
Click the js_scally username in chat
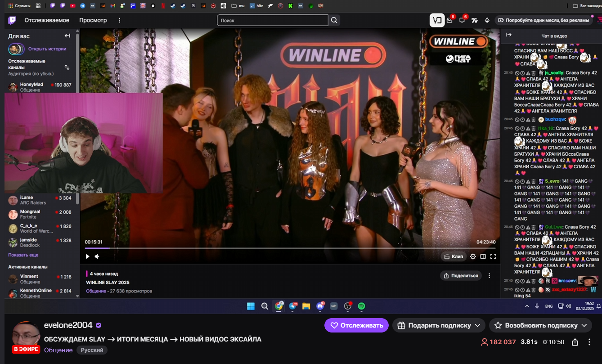554,73
